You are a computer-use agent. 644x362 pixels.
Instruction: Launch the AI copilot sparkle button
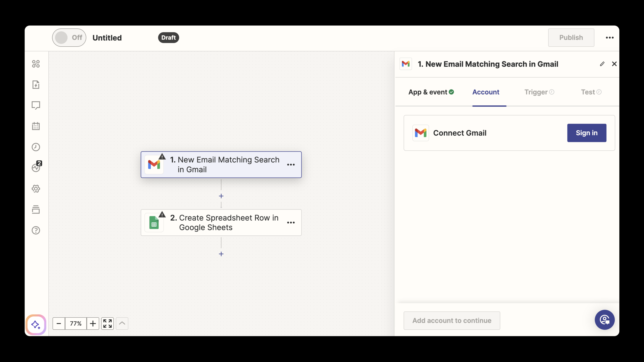36,324
